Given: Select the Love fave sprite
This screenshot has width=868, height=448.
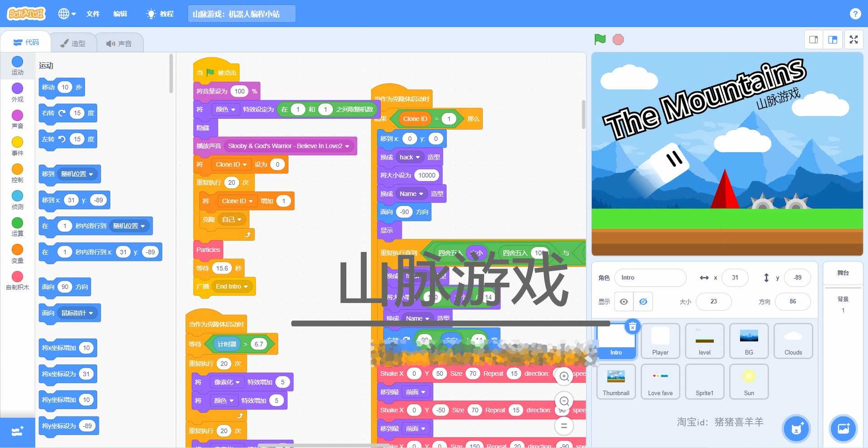Looking at the screenshot, I should [x=660, y=382].
